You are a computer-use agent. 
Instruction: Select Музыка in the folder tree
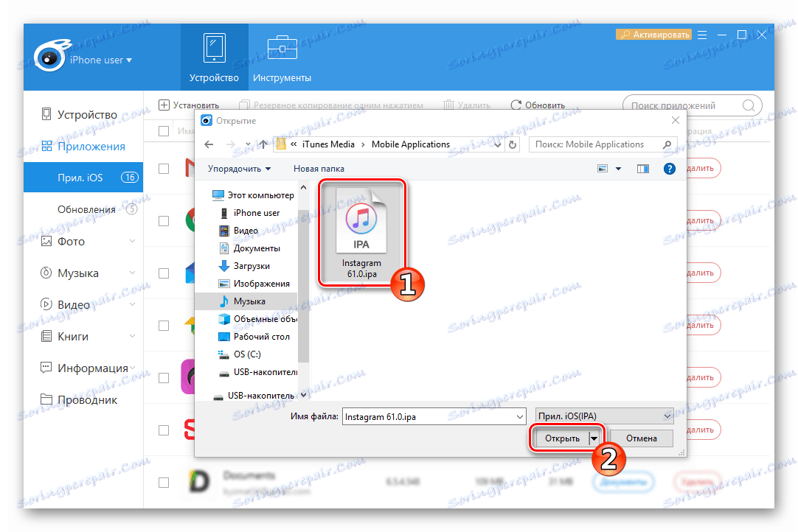pyautogui.click(x=246, y=301)
